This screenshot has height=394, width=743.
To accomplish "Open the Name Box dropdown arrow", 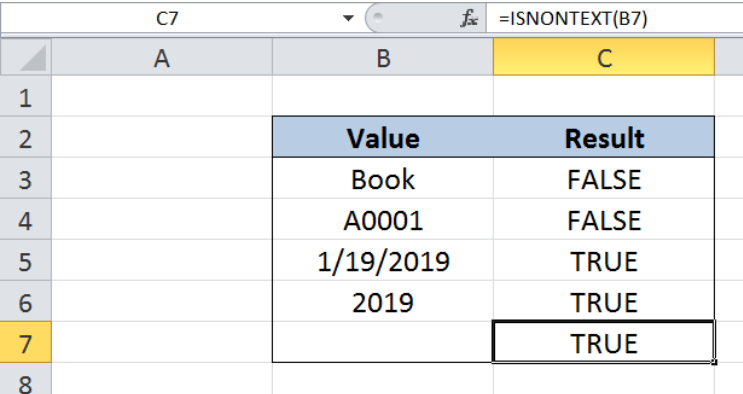I will (348, 18).
